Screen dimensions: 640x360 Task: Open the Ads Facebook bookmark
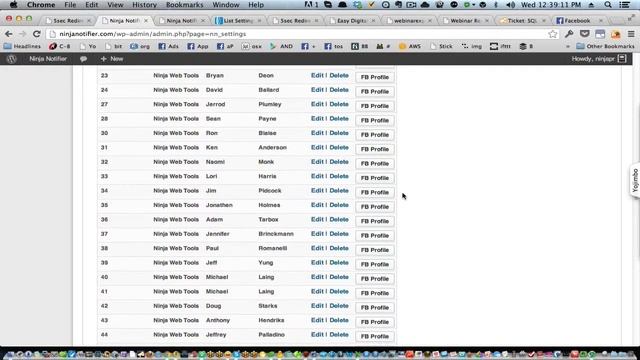tap(169, 47)
